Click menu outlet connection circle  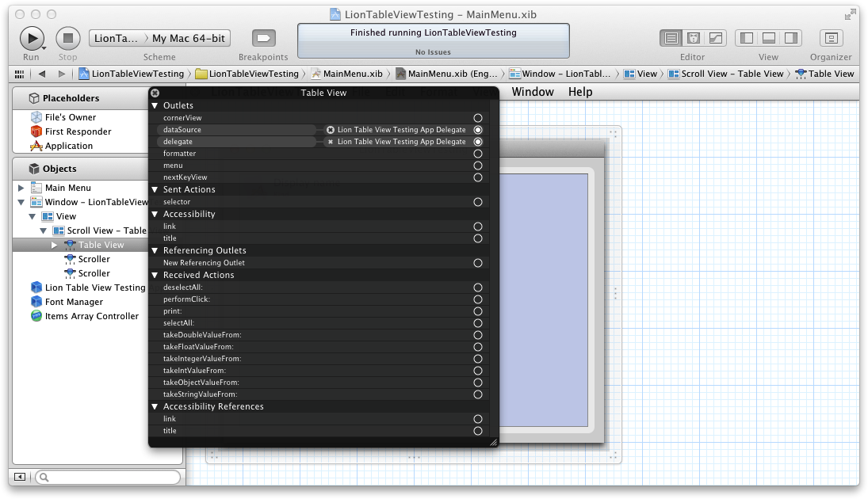[478, 166]
